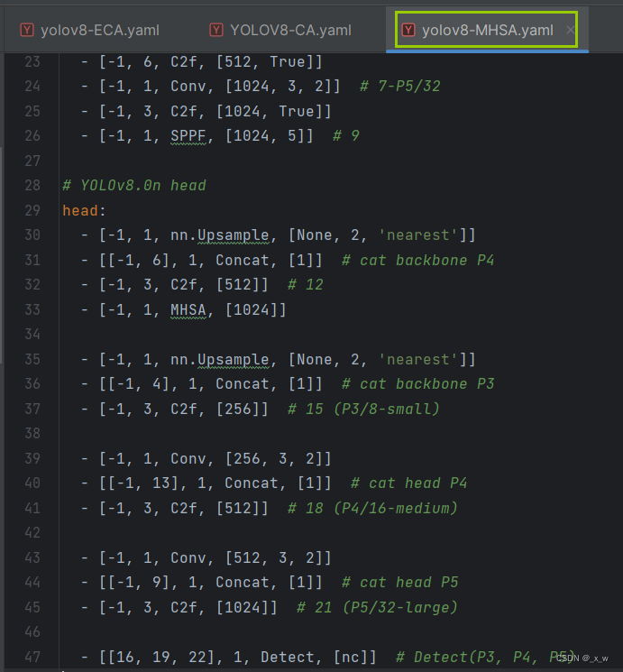The width and height of the screenshot is (623, 672).
Task: Click the '# 15 (P3/8-small)' comment
Action: 363,409
